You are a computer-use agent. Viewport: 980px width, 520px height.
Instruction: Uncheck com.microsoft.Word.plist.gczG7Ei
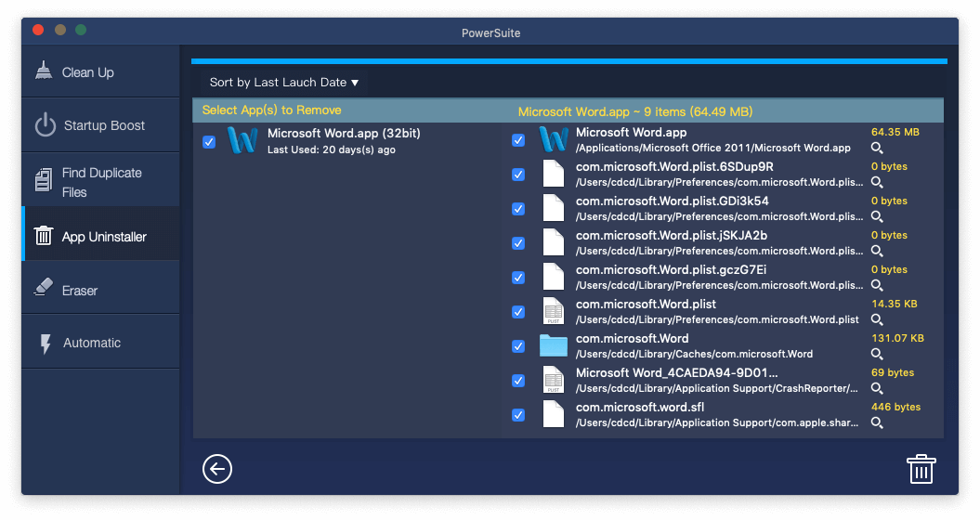coord(518,278)
